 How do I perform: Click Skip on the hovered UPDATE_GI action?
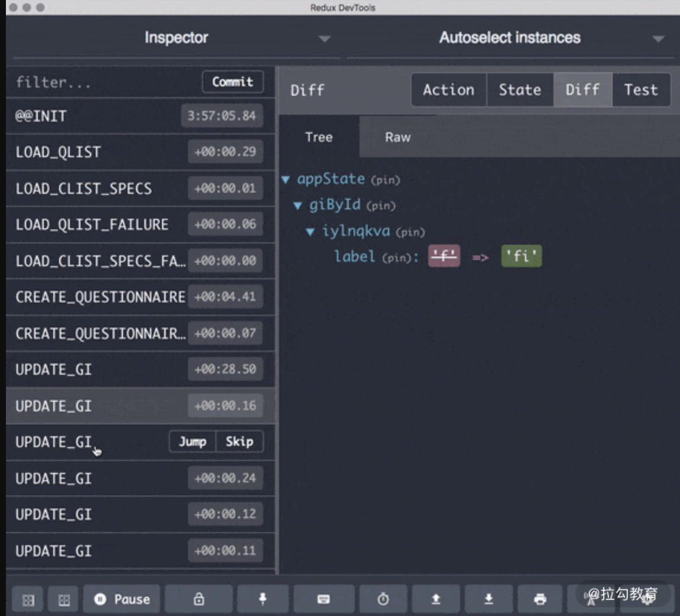coord(239,442)
